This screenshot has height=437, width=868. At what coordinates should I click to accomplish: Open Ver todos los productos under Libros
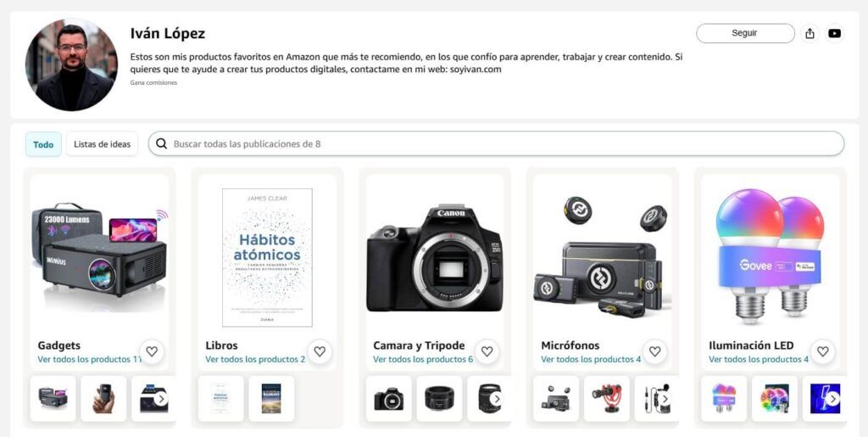pyautogui.click(x=255, y=360)
